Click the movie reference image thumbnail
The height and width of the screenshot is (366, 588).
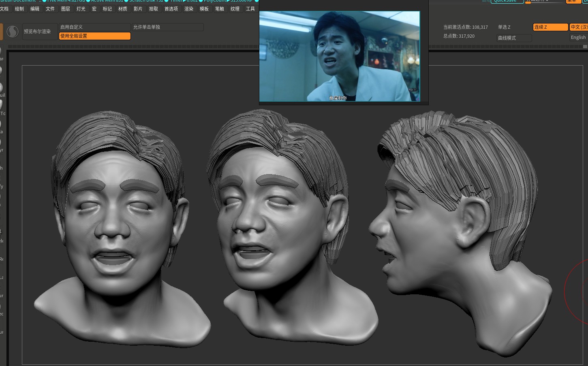[340, 56]
